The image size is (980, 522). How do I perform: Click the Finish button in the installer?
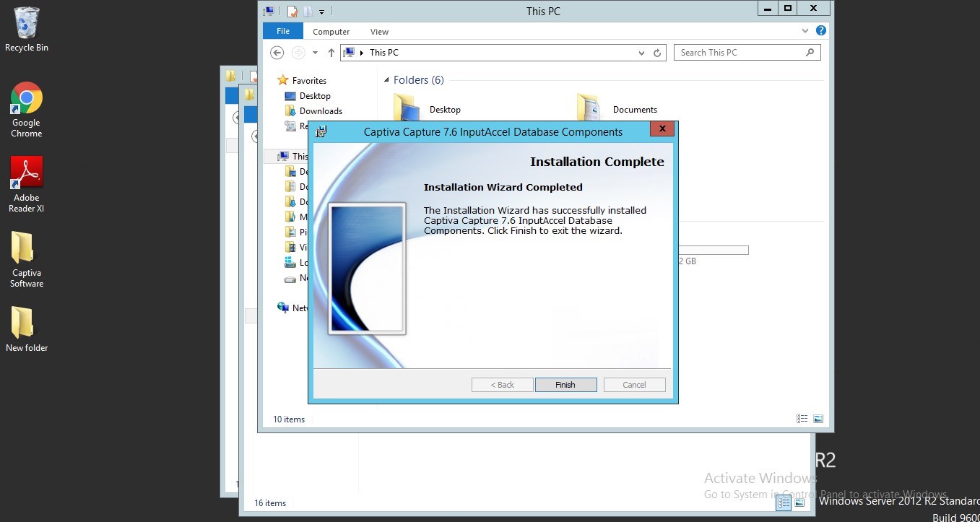pos(565,384)
